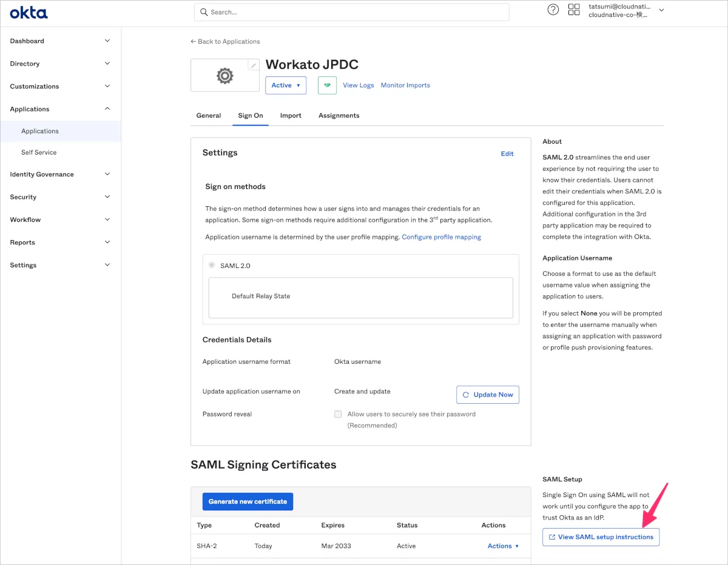Switch to the Assignments tab
Screen dimensions: 728x565
339,116
